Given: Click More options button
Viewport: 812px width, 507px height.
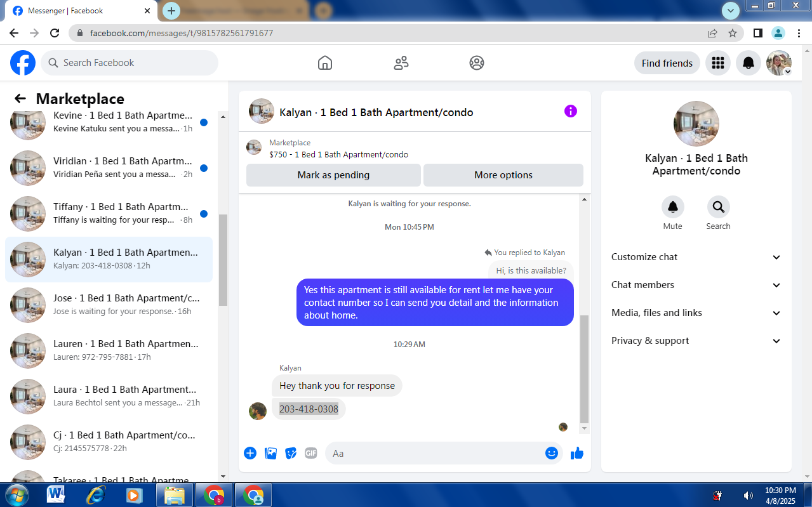Looking at the screenshot, I should [503, 175].
